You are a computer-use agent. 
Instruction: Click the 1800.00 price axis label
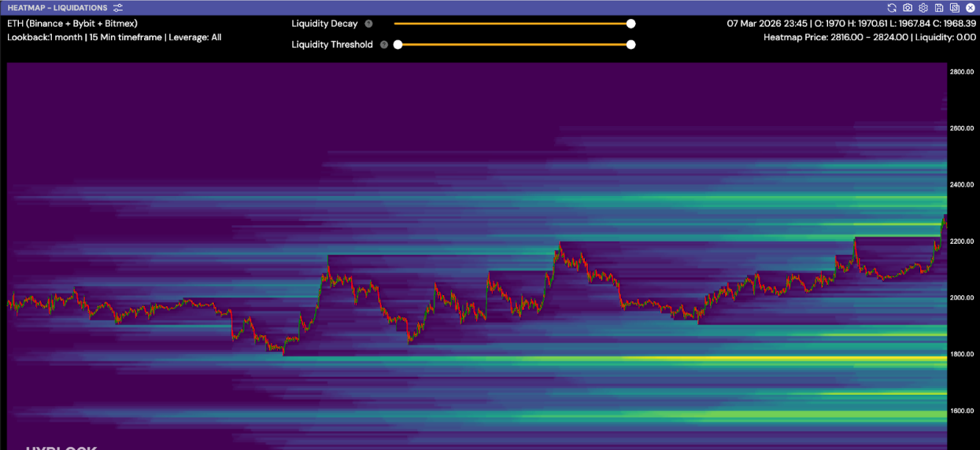pyautogui.click(x=962, y=355)
